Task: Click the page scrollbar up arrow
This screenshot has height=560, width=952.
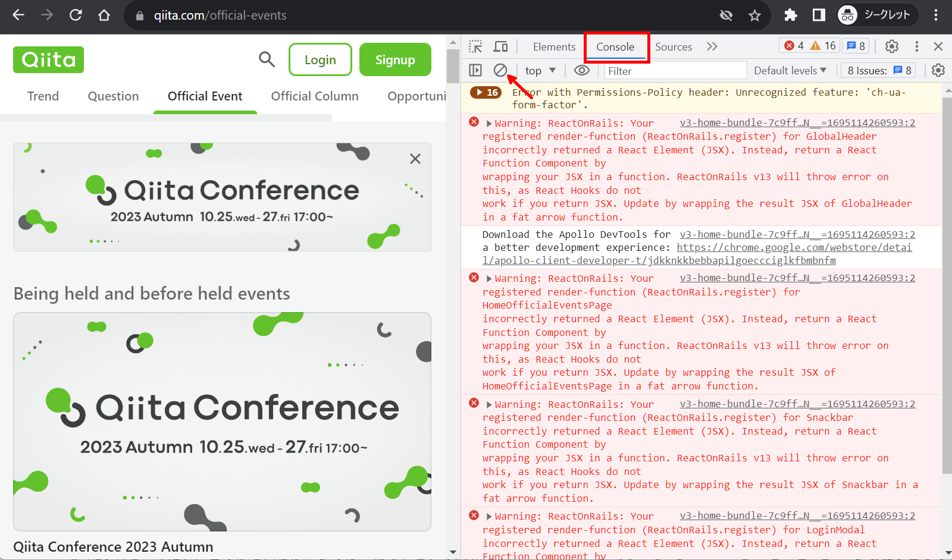Action: (x=453, y=42)
